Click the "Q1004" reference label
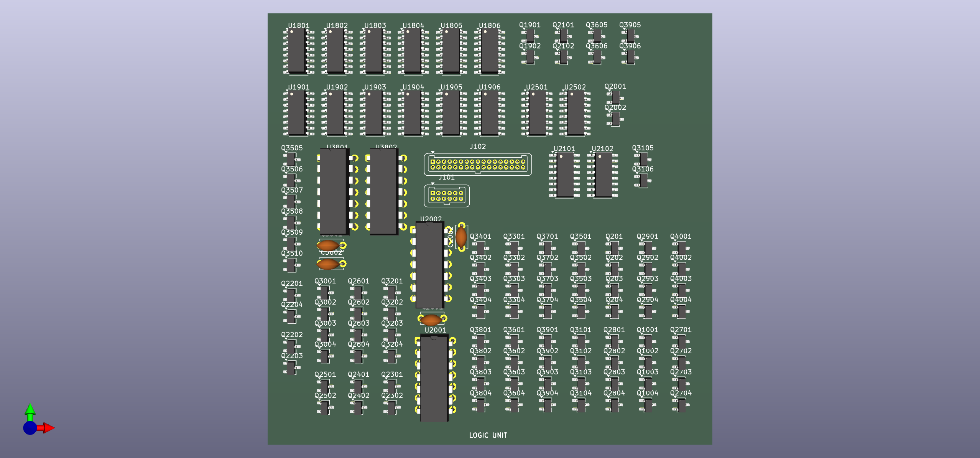This screenshot has height=458, width=980. click(x=647, y=393)
